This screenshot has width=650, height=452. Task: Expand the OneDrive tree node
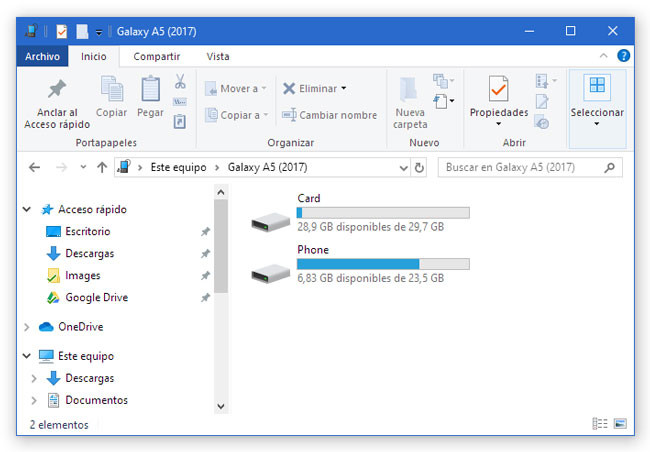pyautogui.click(x=28, y=327)
